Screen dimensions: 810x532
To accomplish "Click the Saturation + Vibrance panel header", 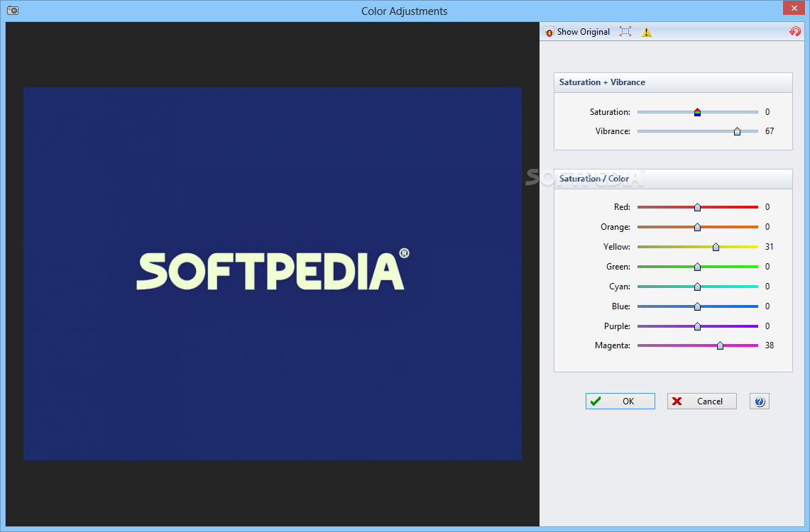I will (673, 82).
